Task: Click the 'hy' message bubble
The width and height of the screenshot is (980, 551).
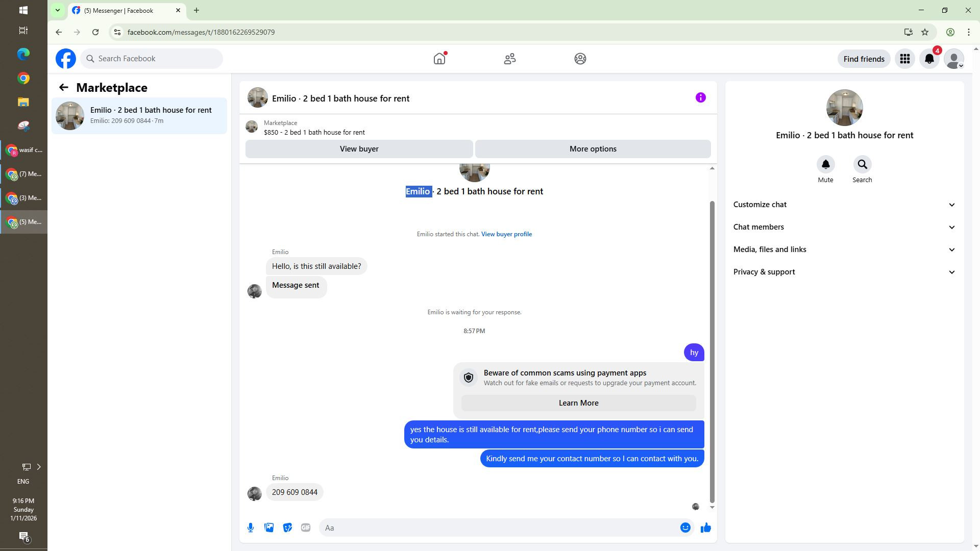Action: click(694, 353)
